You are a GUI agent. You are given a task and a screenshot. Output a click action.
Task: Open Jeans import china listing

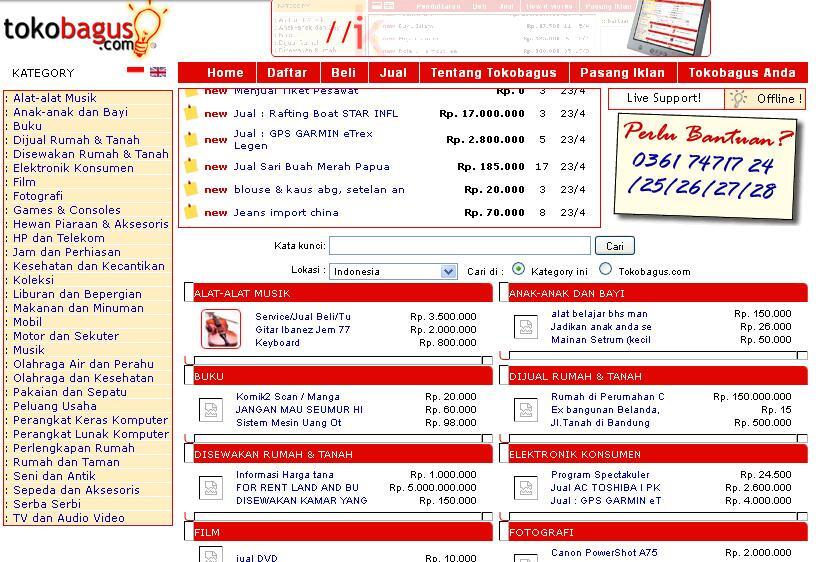286,212
